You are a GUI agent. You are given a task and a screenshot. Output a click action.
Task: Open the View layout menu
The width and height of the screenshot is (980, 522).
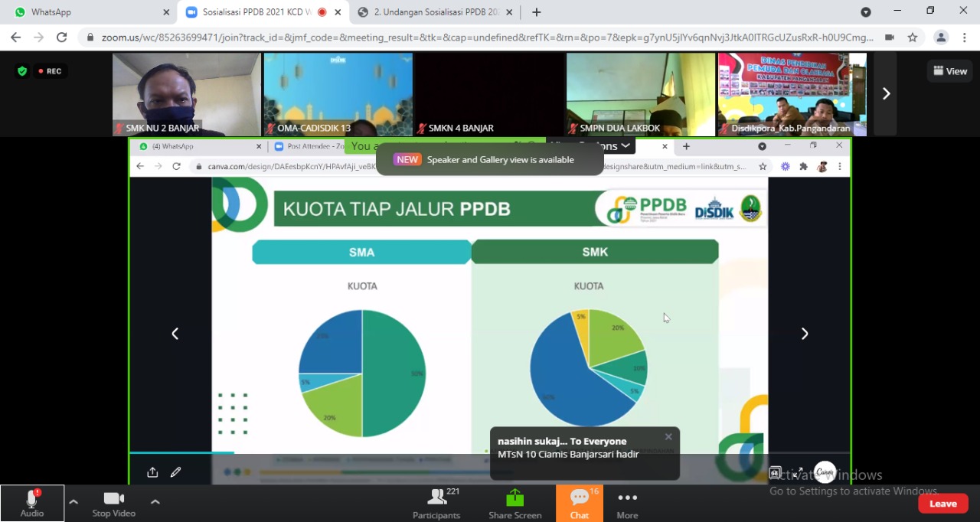click(x=950, y=71)
